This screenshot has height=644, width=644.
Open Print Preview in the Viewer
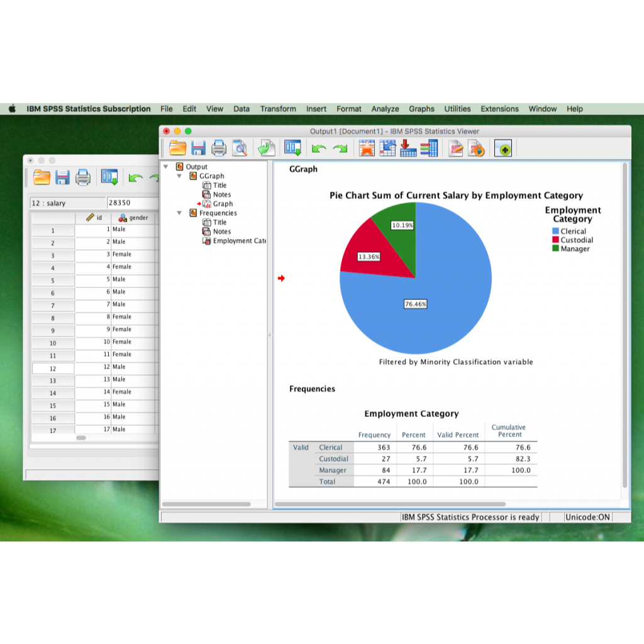(240, 148)
